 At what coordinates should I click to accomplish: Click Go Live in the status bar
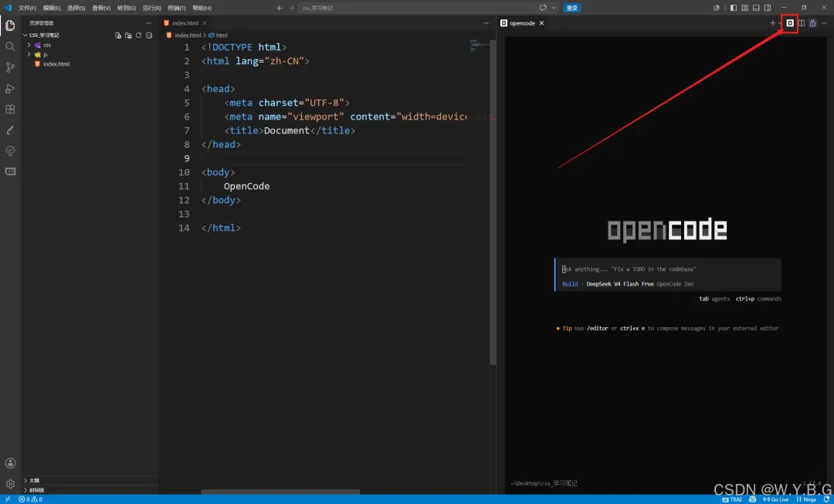[776, 499]
